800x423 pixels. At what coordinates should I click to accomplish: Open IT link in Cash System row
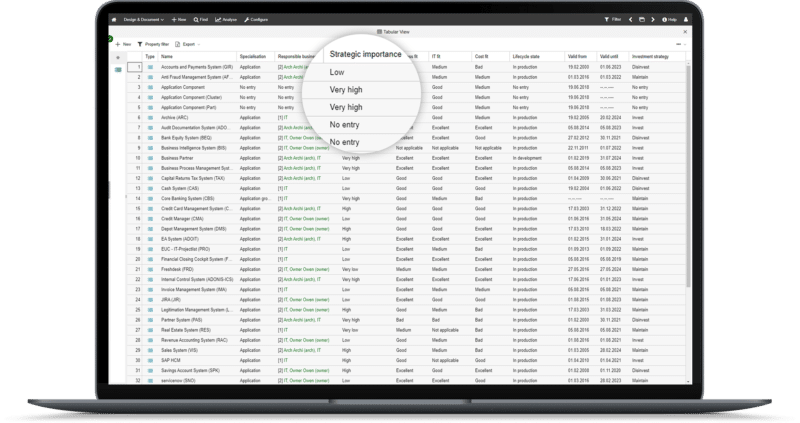click(286, 188)
